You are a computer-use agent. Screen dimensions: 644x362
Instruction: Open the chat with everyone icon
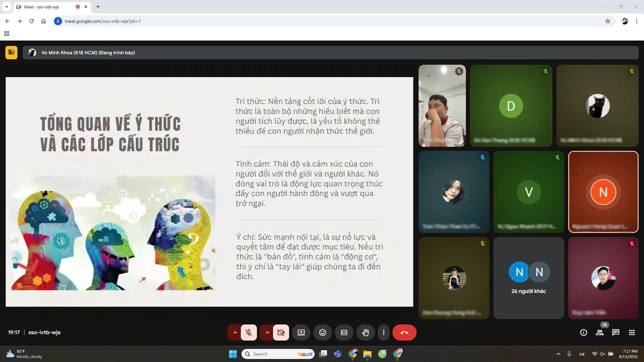(x=615, y=333)
